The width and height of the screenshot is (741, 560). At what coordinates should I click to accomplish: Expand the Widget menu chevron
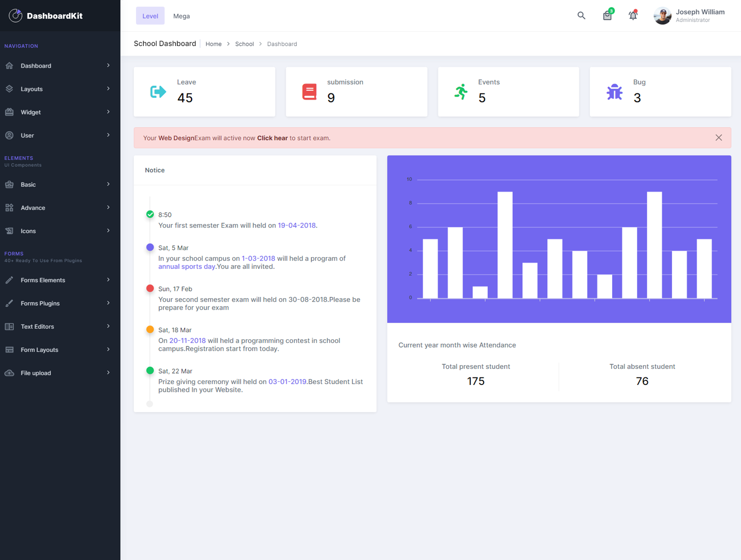[108, 112]
